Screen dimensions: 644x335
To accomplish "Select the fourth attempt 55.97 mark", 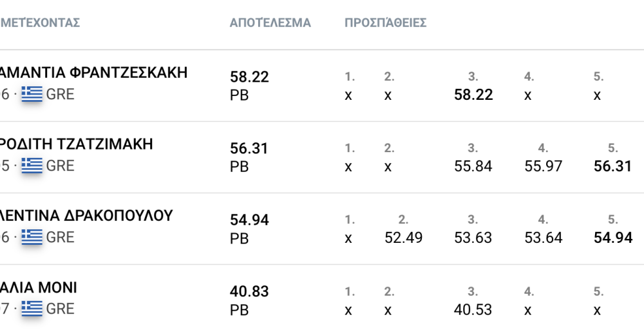I will point(544,167).
